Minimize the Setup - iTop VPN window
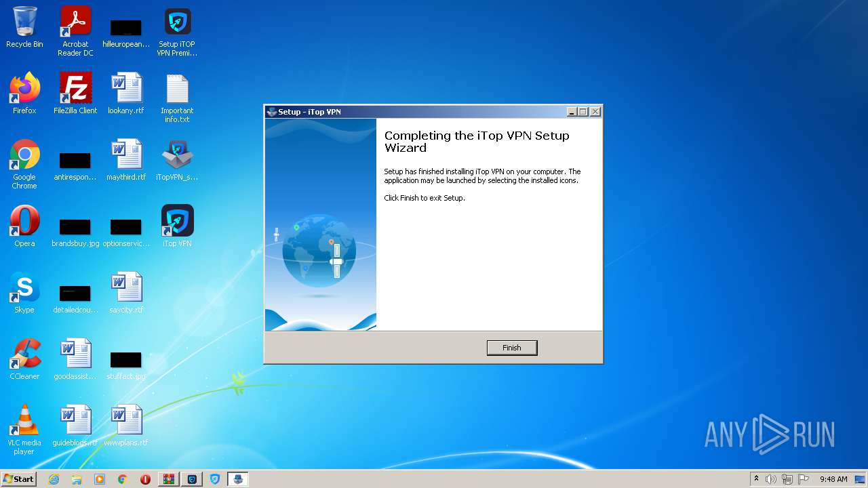This screenshot has height=488, width=868. pos(572,112)
